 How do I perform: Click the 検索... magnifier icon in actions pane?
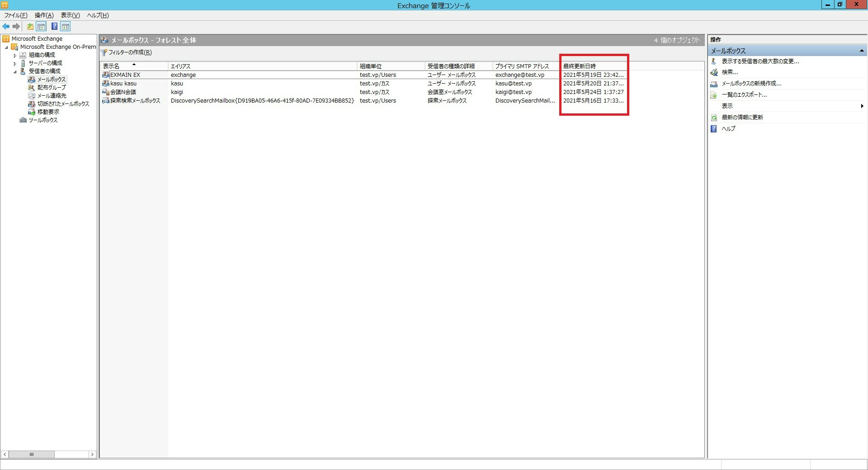click(x=714, y=72)
